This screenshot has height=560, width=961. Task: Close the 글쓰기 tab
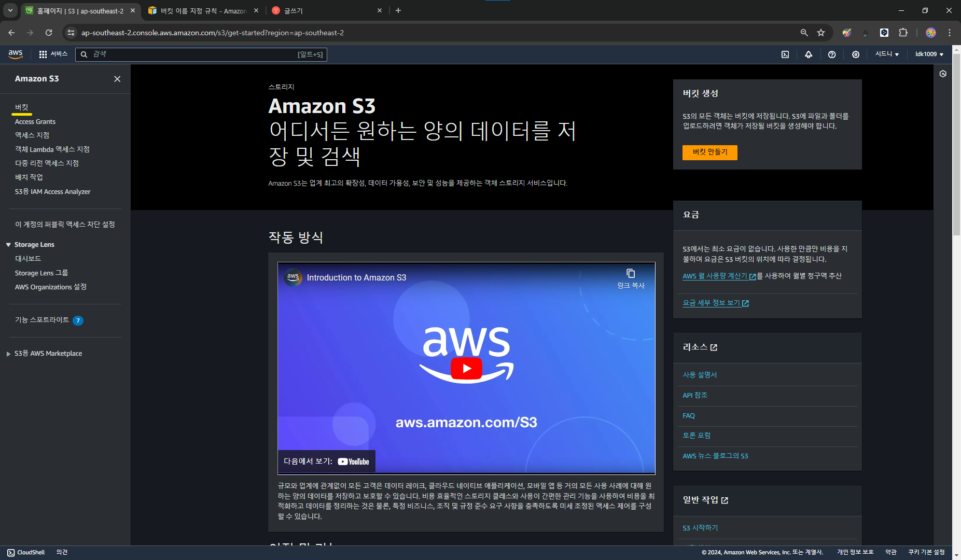[x=380, y=10]
